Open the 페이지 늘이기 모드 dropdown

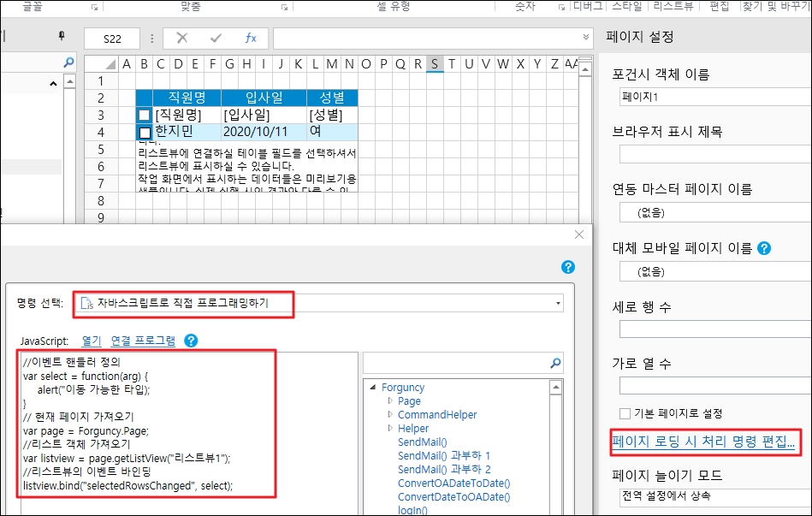[x=714, y=496]
